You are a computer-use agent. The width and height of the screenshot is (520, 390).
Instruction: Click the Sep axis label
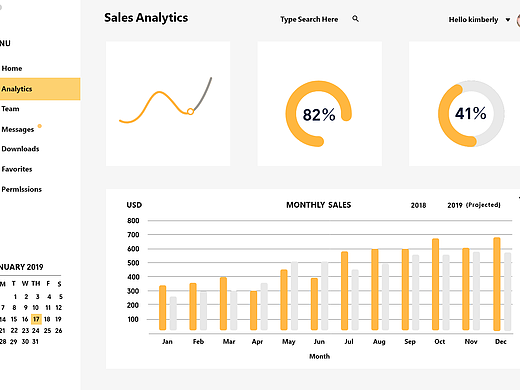(410, 342)
